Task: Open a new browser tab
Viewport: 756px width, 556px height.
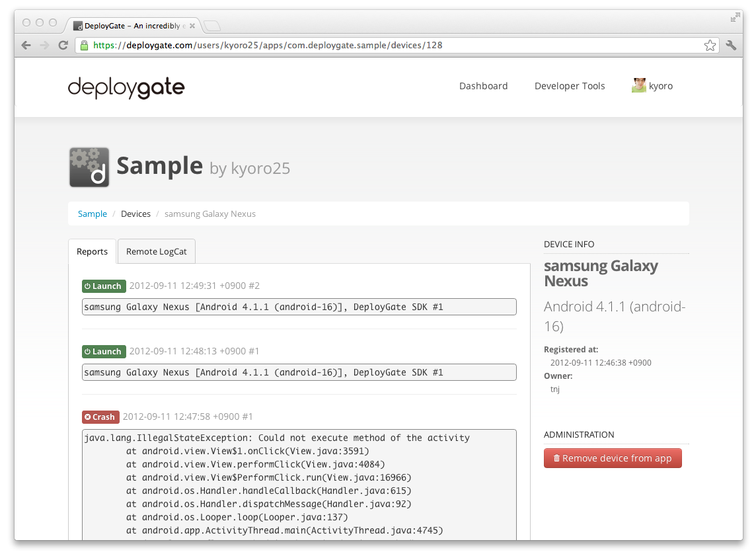Action: [x=212, y=26]
